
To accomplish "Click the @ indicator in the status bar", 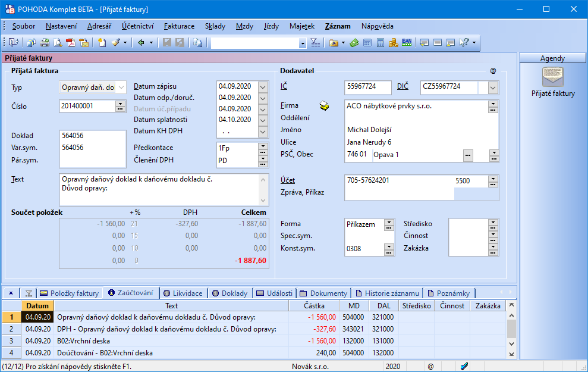I will [x=431, y=367].
